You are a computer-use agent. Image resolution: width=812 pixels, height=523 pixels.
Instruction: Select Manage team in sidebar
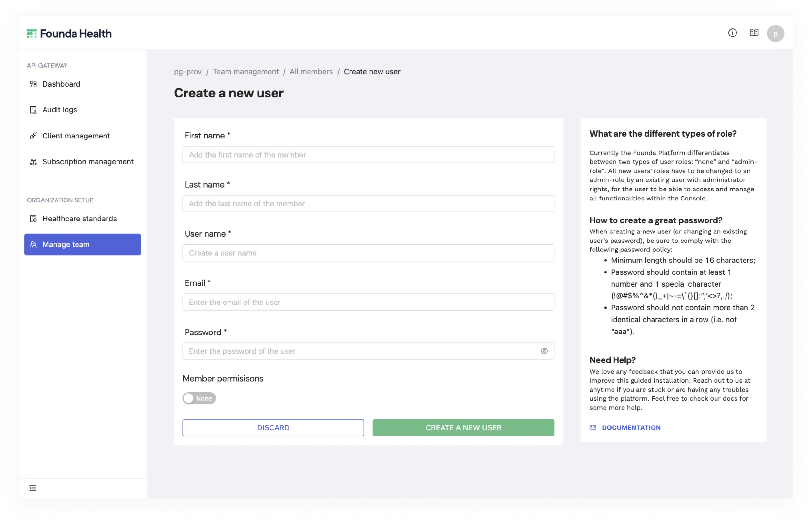[83, 244]
